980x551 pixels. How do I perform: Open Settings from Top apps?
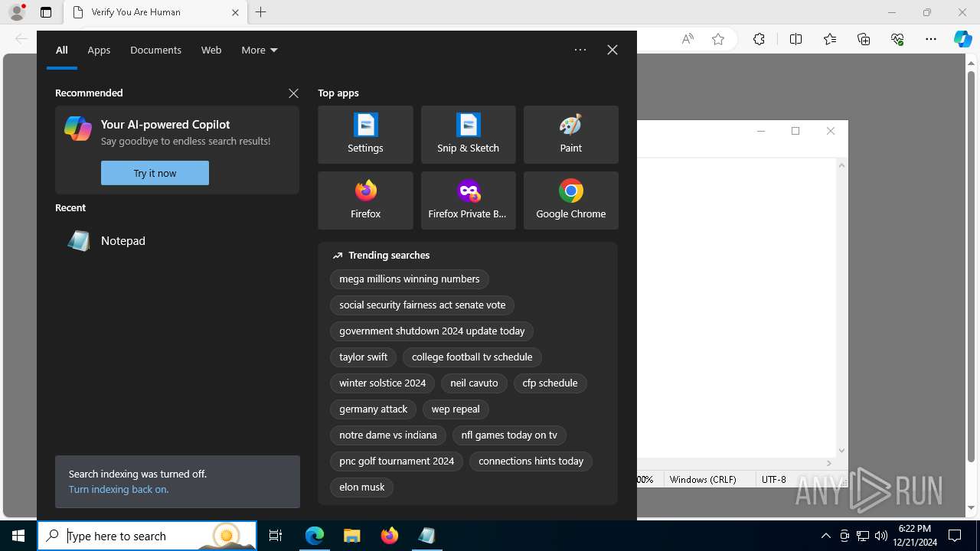tap(365, 135)
